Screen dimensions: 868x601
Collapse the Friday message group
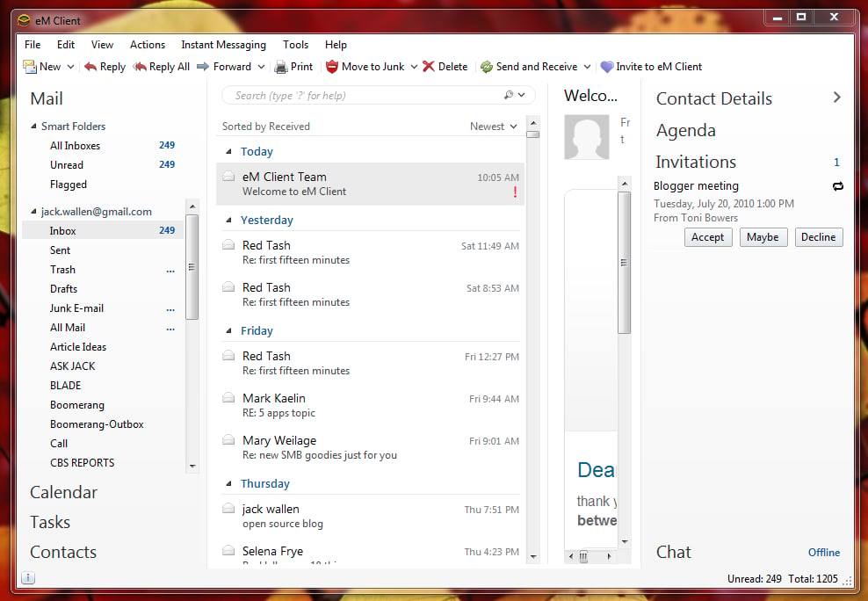tap(228, 331)
